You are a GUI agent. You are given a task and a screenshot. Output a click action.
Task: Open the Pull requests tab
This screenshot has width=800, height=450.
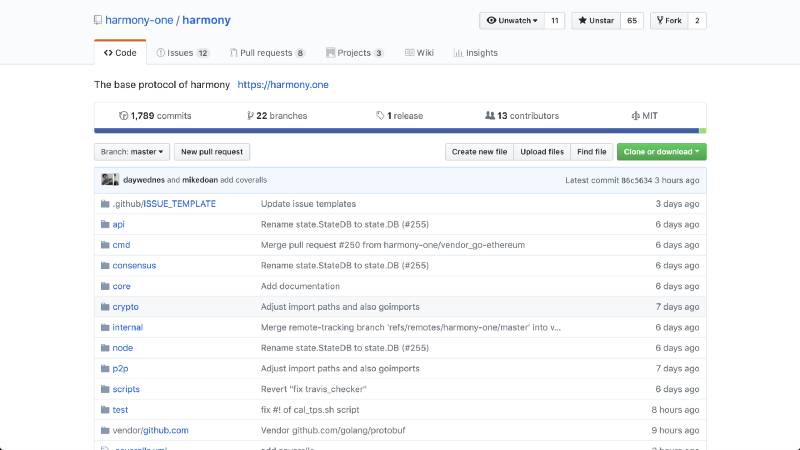[265, 53]
